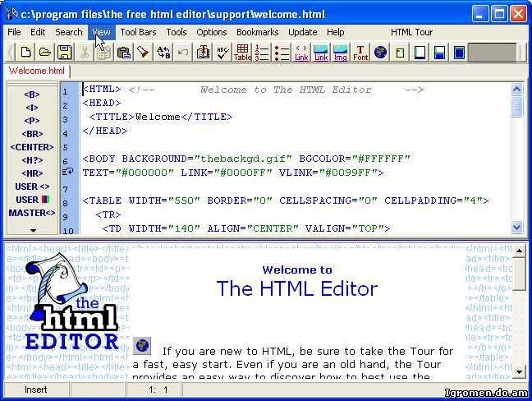Select the Welcome.html document tab
The image size is (532, 401).
(37, 71)
